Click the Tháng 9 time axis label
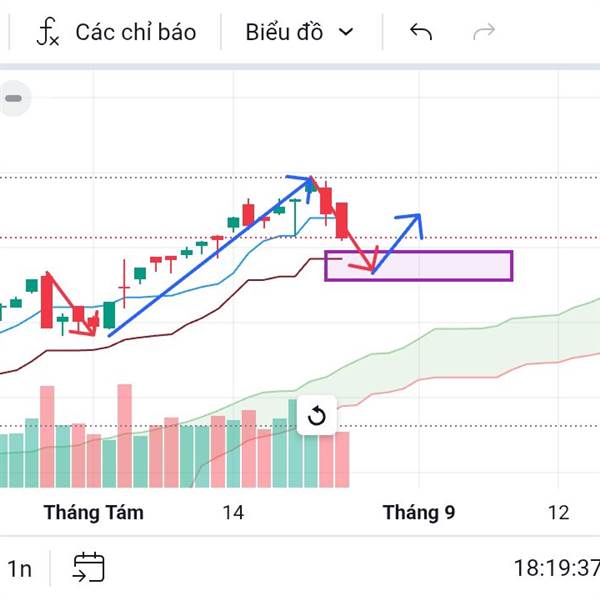Viewport: 600px width, 600px height. pos(419,512)
